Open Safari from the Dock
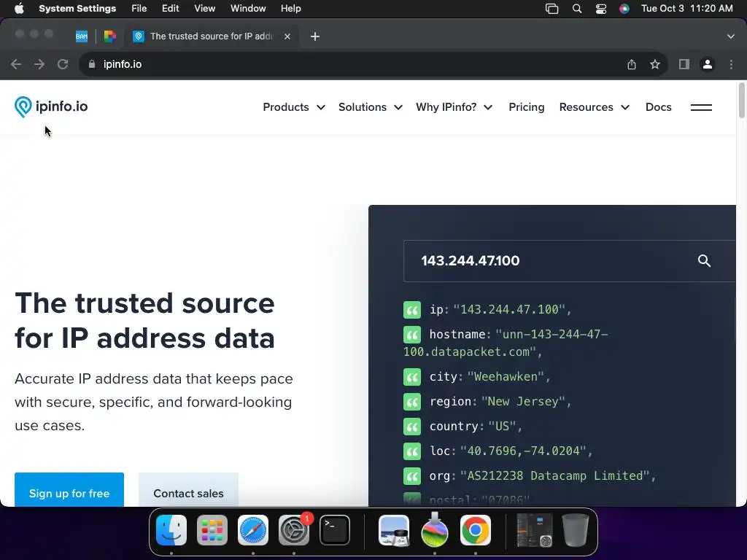The width and height of the screenshot is (747, 560). point(253,530)
